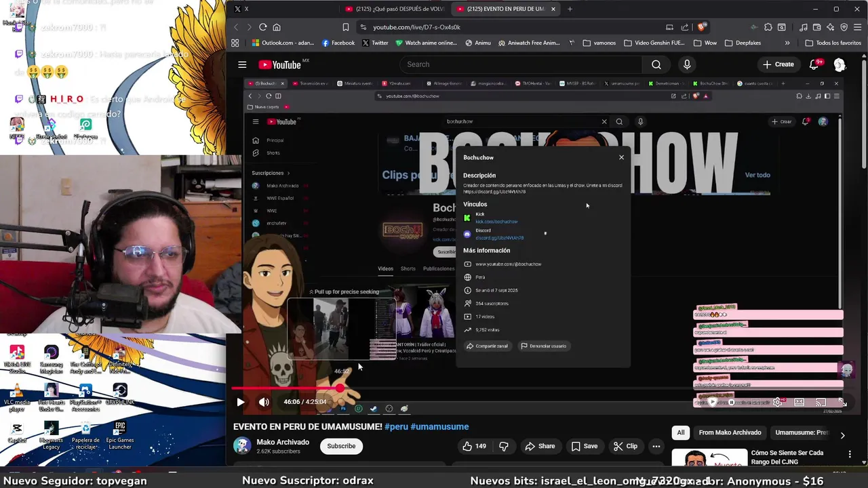The image size is (868, 488).
Task: Open the vamonos bookmarks folder
Action: [x=599, y=43]
